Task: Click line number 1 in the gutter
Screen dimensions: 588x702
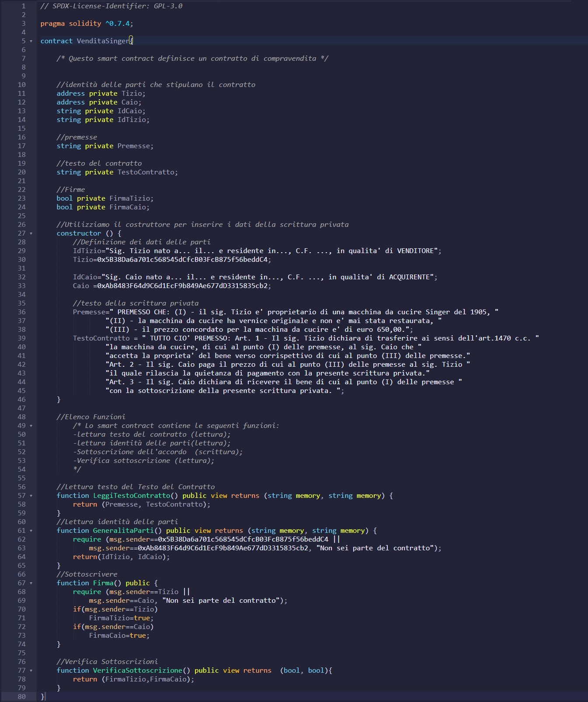Action: (24, 6)
